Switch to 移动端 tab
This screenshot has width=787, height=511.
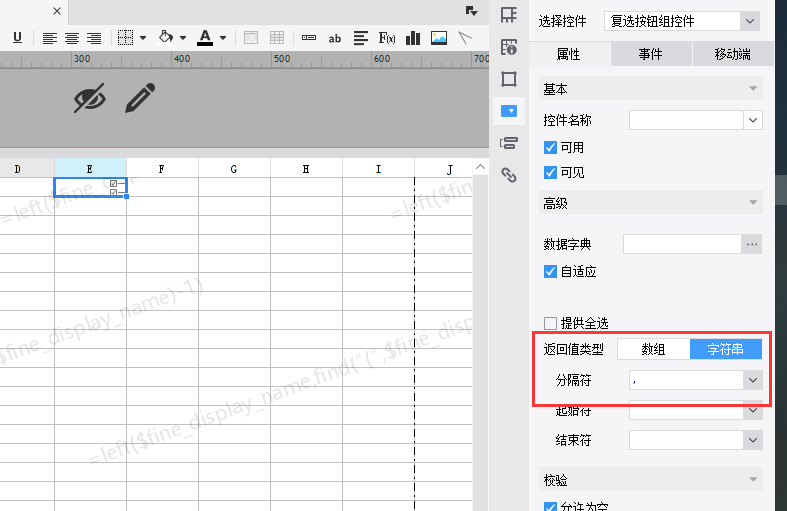733,54
